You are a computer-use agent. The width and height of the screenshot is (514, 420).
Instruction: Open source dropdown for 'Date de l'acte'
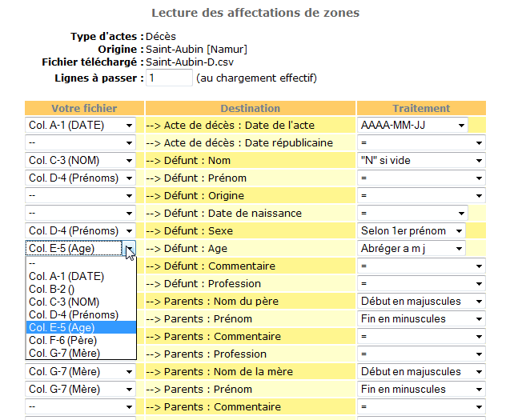click(x=81, y=126)
